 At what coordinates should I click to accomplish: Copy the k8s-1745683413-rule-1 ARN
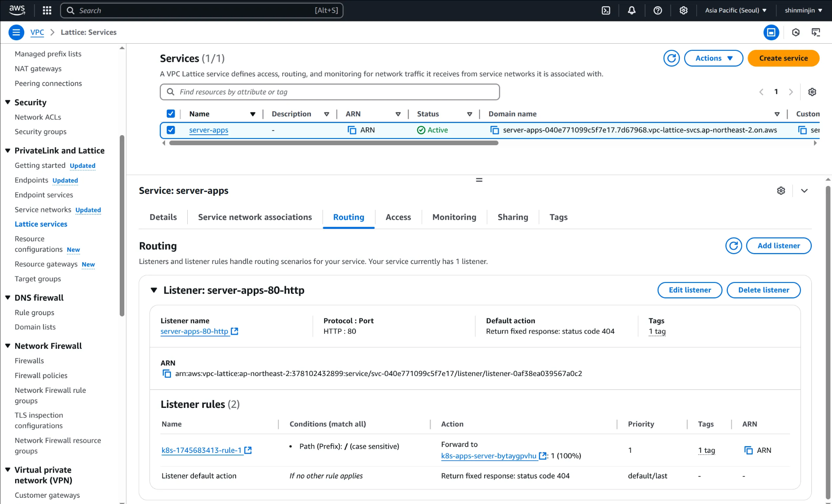(748, 450)
